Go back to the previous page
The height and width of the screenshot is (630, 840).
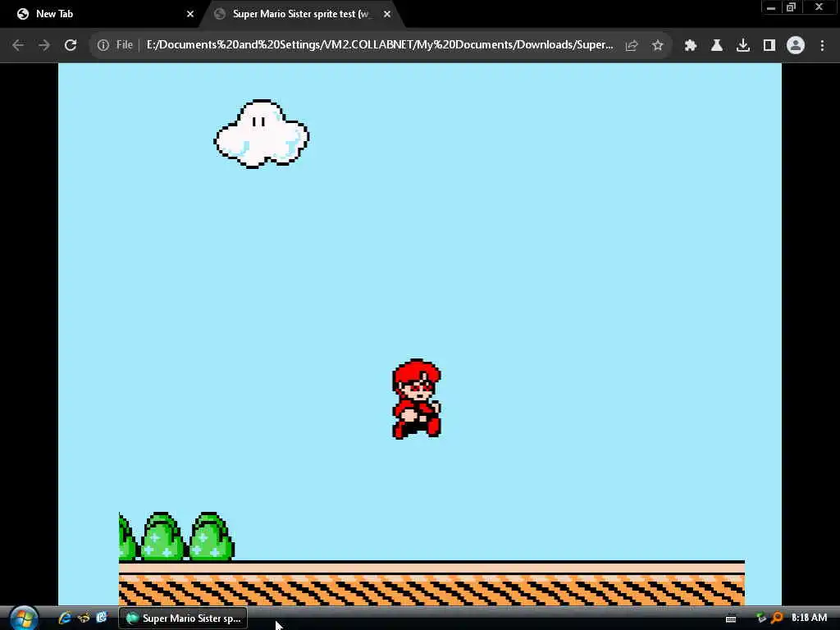pos(18,45)
